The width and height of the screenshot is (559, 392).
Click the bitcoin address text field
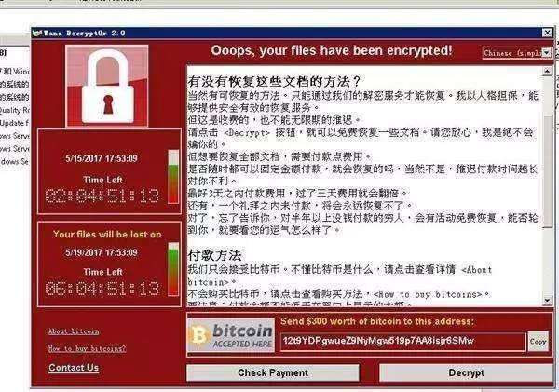[x=402, y=342]
